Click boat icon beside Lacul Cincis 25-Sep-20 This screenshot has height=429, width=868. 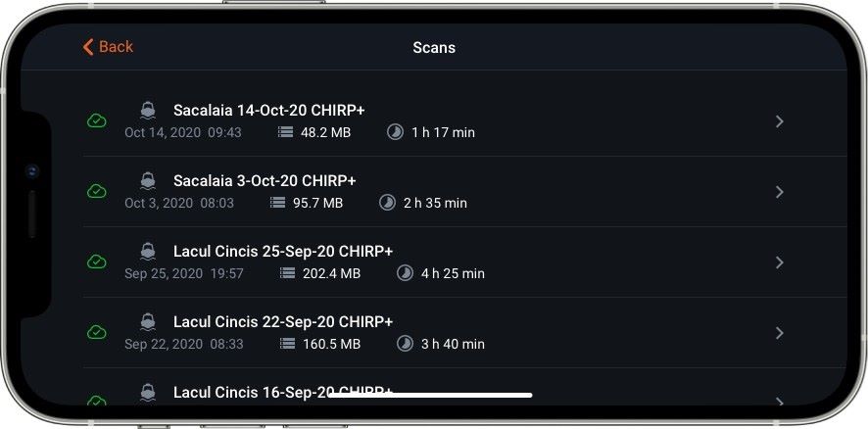pos(148,251)
